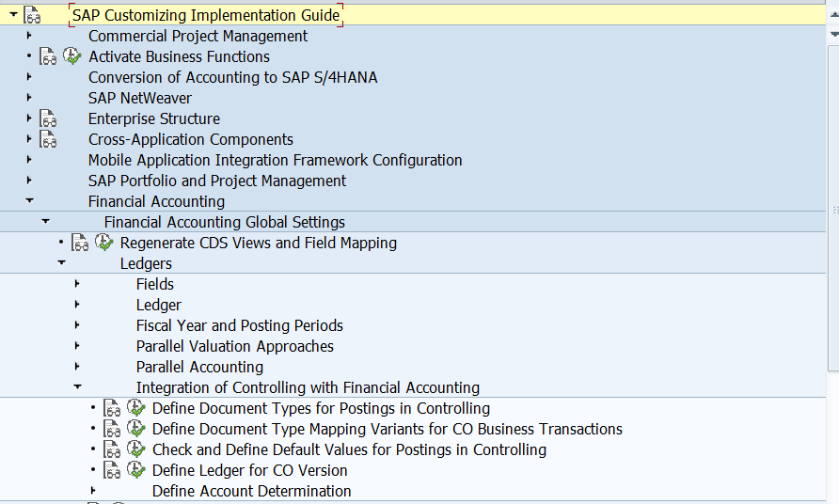Viewport: 839px width, 504px height.
Task: Select Activate Business Functions row text
Action: tap(179, 56)
